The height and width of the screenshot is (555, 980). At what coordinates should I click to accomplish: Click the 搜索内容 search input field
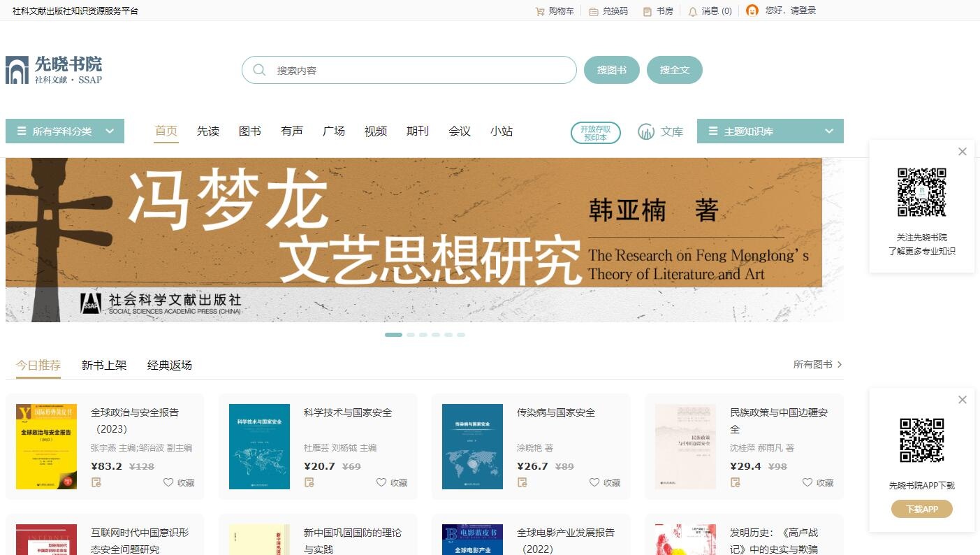[x=409, y=70]
